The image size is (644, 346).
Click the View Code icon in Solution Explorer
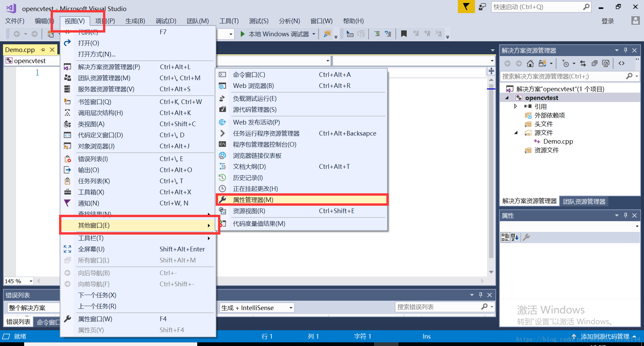coord(622,63)
